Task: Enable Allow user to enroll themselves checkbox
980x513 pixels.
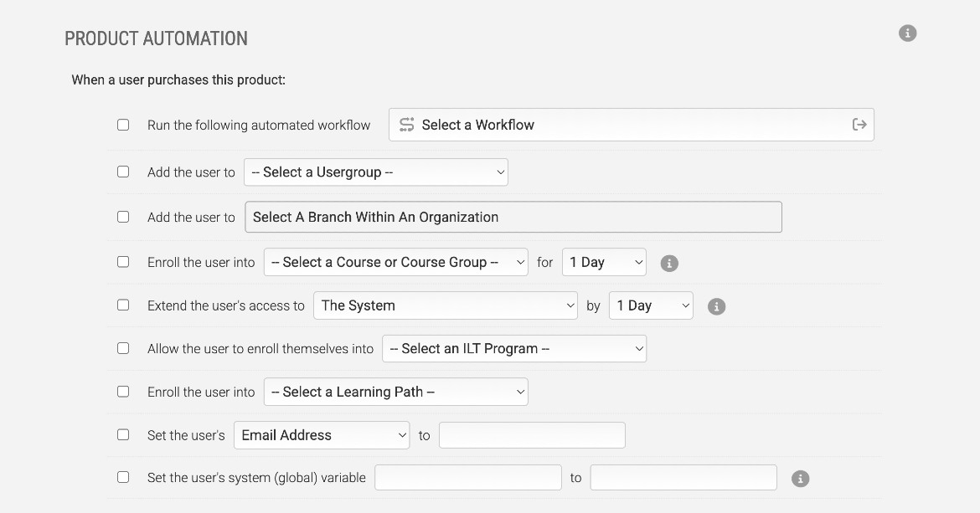Action: pos(123,348)
